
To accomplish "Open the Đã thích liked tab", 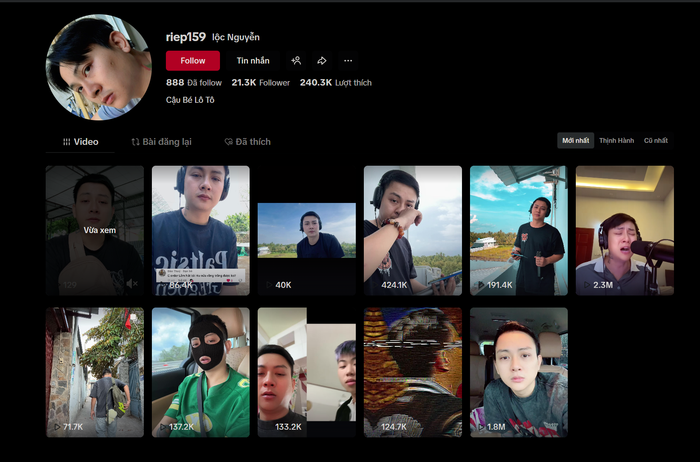I will tap(247, 142).
